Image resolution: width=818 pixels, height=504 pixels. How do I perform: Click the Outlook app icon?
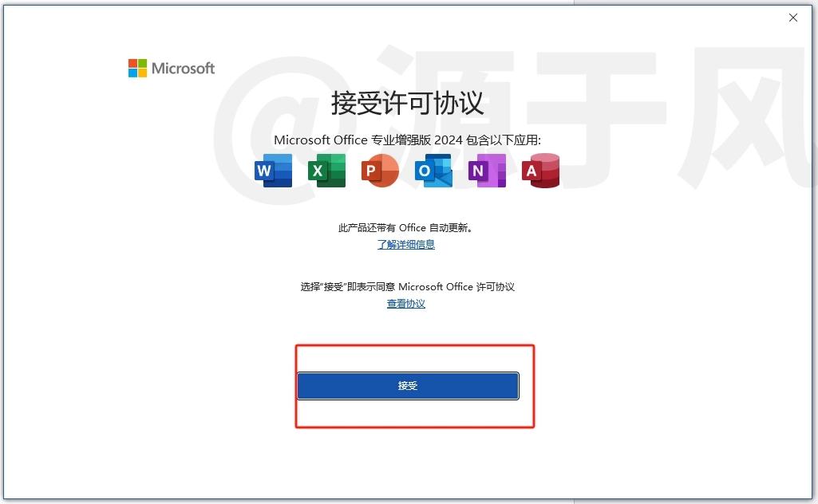click(433, 171)
